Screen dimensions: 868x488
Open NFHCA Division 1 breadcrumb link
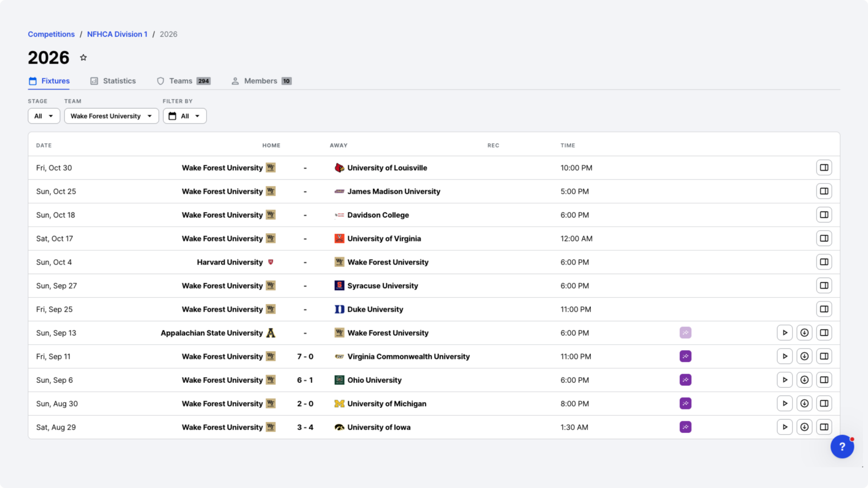tap(117, 34)
